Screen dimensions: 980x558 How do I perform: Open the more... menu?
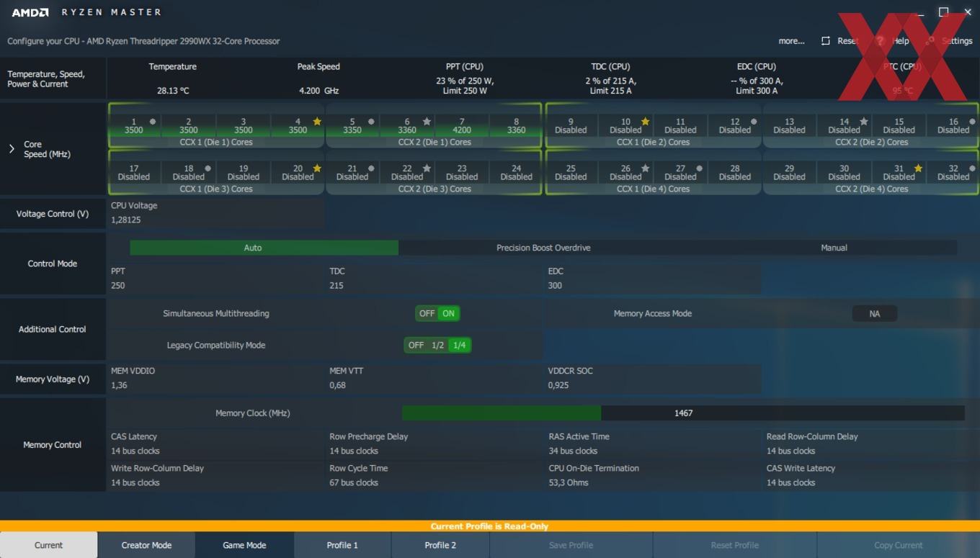(x=791, y=41)
